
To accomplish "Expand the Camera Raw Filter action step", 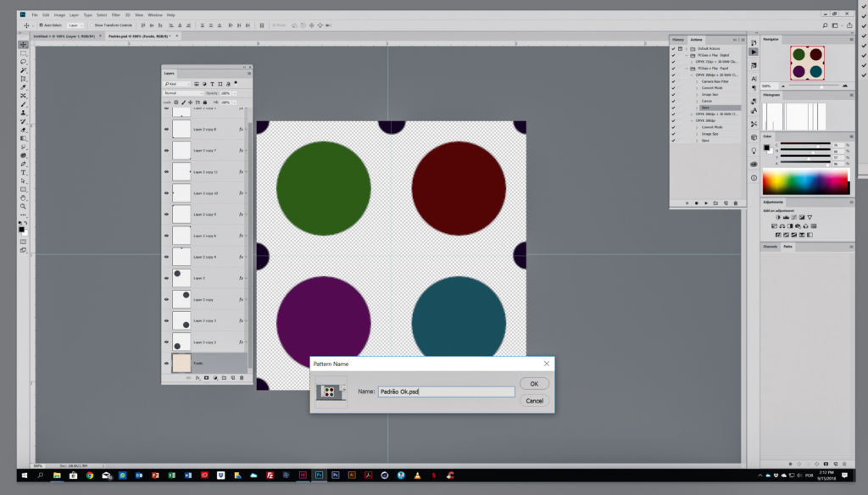I will click(697, 81).
